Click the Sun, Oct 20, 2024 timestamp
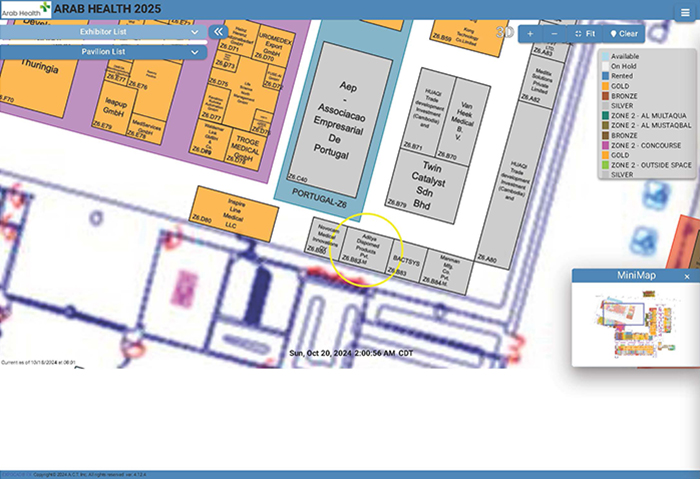 click(x=351, y=353)
